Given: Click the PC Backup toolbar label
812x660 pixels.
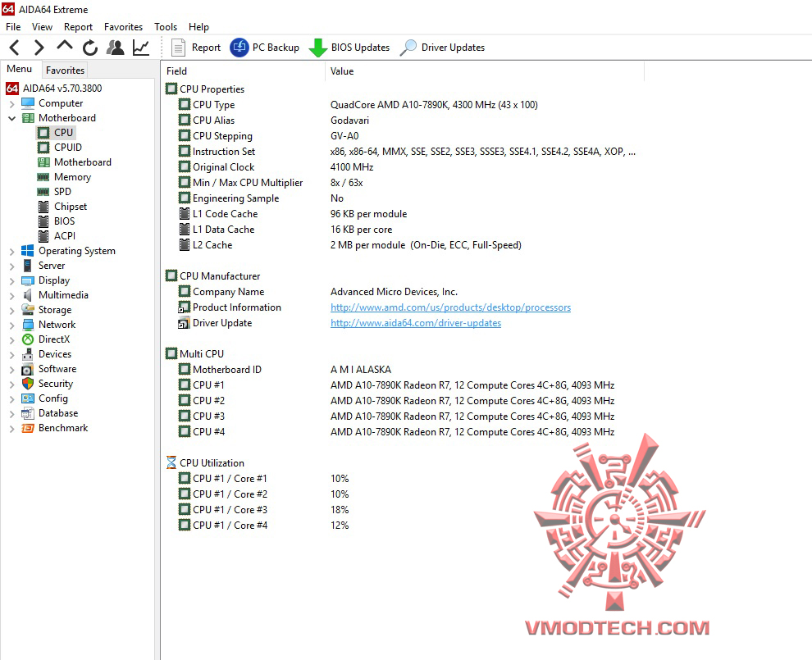Looking at the screenshot, I should pos(276,48).
